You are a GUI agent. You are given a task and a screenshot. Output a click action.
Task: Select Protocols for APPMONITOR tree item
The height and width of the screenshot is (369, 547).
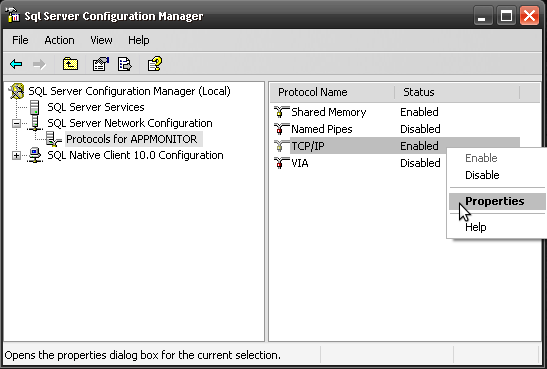pos(132,139)
